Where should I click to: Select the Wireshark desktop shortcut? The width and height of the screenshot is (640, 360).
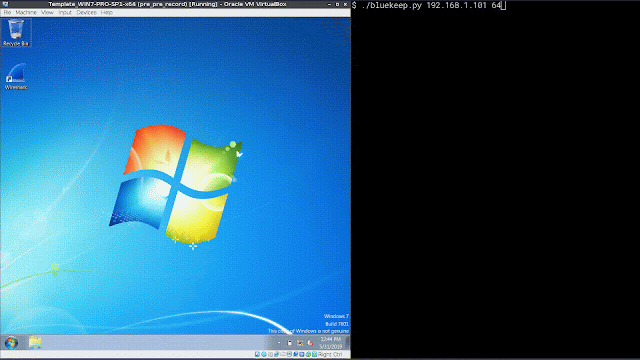click(16, 77)
